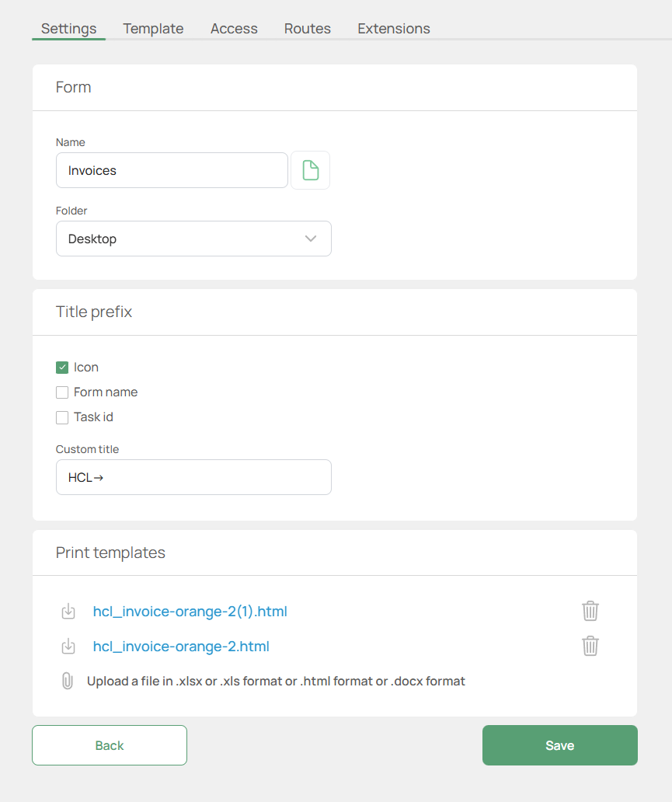Return to the Settings tab
Viewport: 672px width, 802px height.
coord(68,29)
